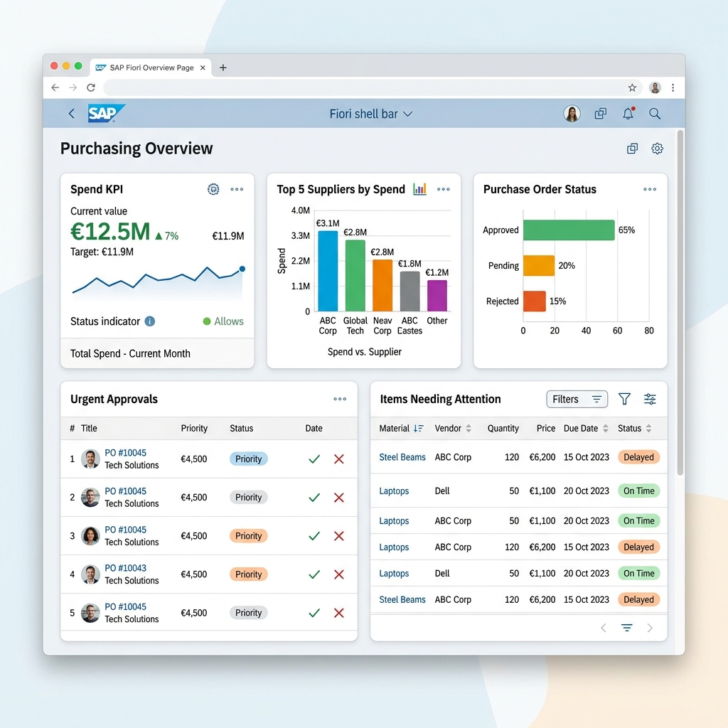Viewport: 728px width, 728px height.
Task: Open search in the Fiori shell bar
Action: [x=655, y=113]
